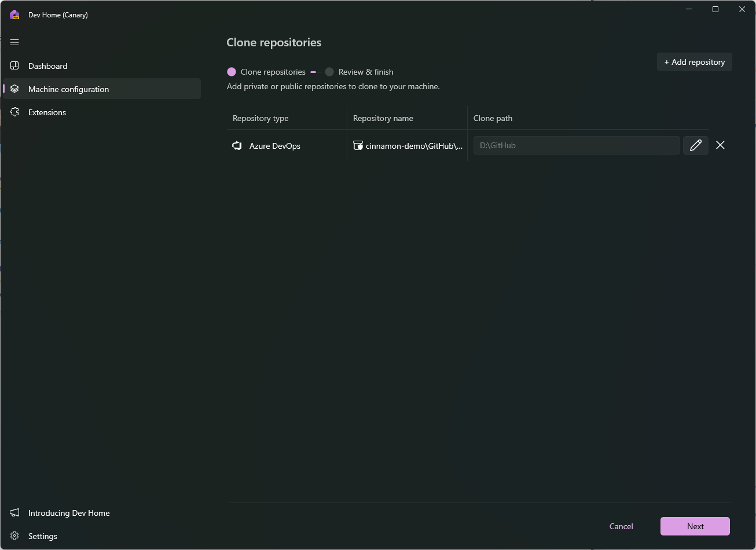Image resolution: width=756 pixels, height=550 pixels.
Task: Click the Azure DevOps logo icon
Action: point(237,146)
